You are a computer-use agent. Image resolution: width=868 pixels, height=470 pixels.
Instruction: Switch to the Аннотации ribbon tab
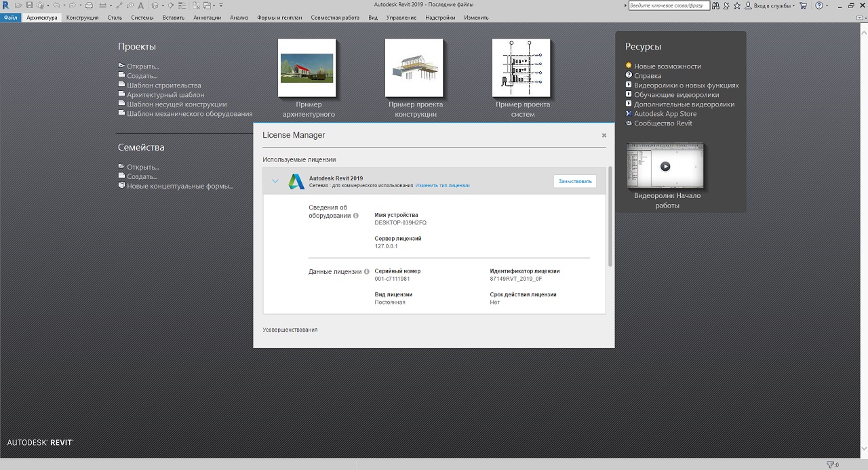click(207, 18)
